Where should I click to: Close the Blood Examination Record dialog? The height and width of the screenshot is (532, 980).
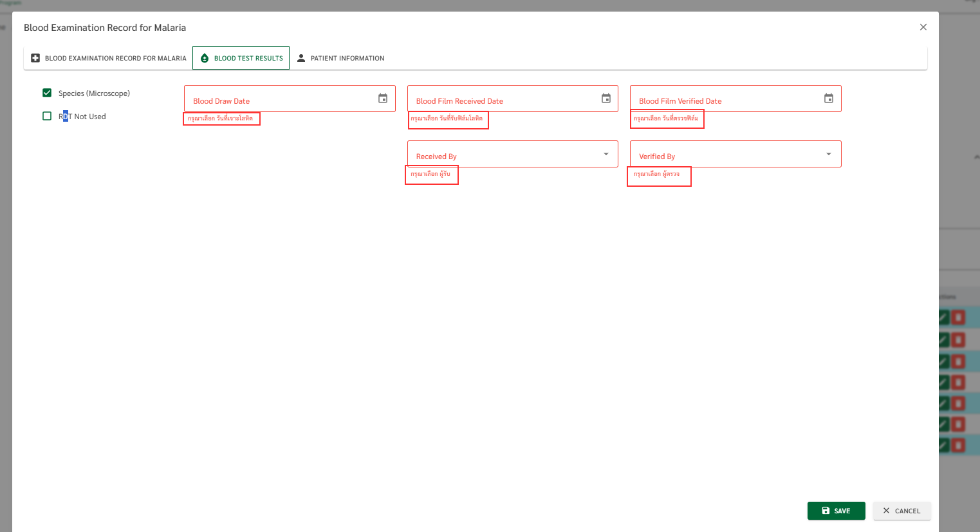point(923,27)
